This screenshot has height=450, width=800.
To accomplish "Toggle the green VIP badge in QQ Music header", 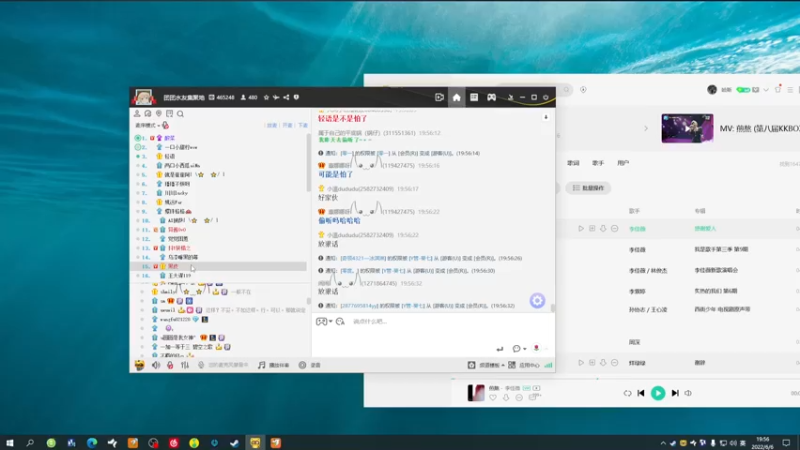I will 743,90.
